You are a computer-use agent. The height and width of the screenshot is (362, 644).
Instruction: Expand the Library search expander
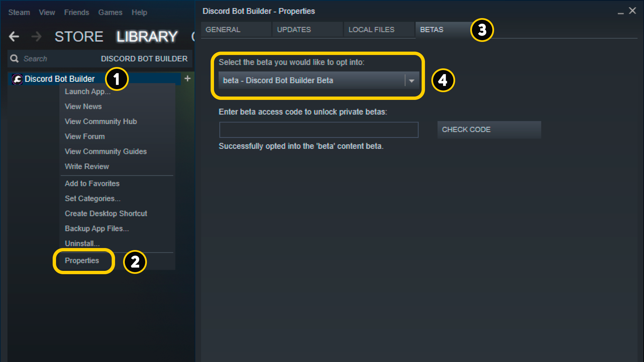(x=15, y=58)
